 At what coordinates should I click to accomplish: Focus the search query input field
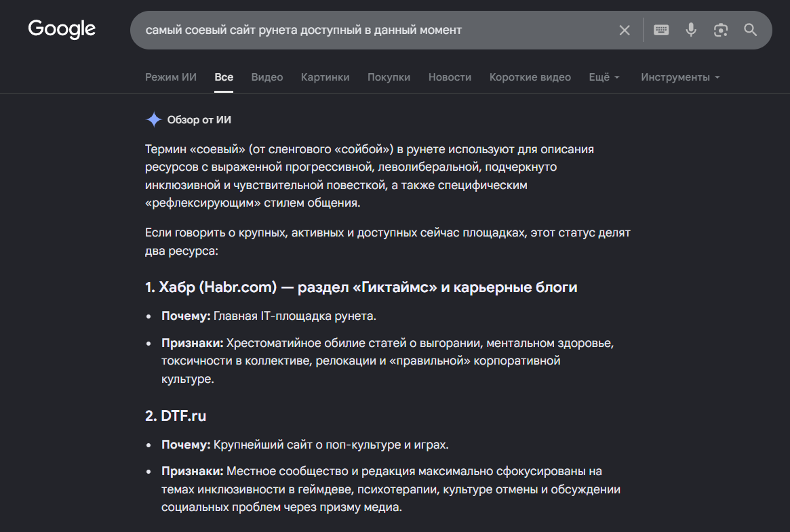coord(373,30)
